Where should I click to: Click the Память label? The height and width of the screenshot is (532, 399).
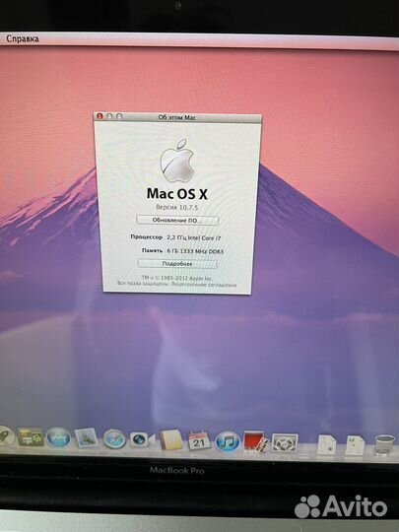[x=152, y=250]
